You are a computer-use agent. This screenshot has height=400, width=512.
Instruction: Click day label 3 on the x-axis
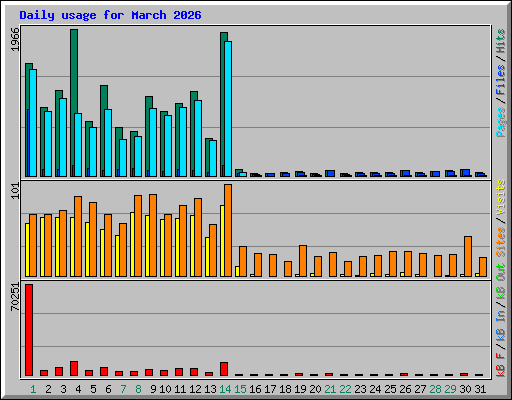click(x=63, y=389)
